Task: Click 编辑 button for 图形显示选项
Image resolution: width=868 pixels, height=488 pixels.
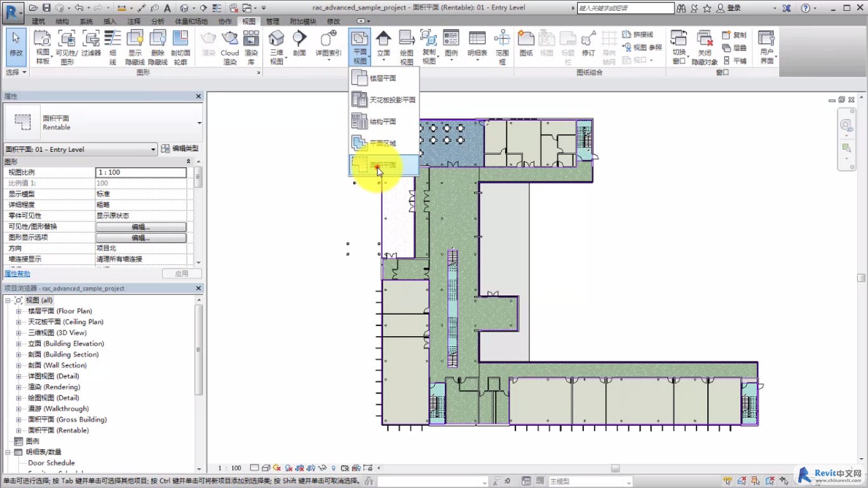Action: [141, 238]
